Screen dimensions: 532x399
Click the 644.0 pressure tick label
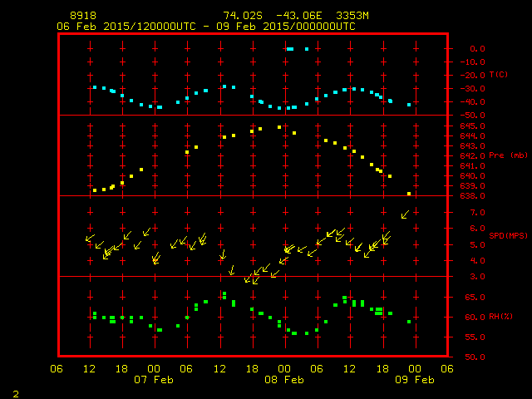pos(473,136)
